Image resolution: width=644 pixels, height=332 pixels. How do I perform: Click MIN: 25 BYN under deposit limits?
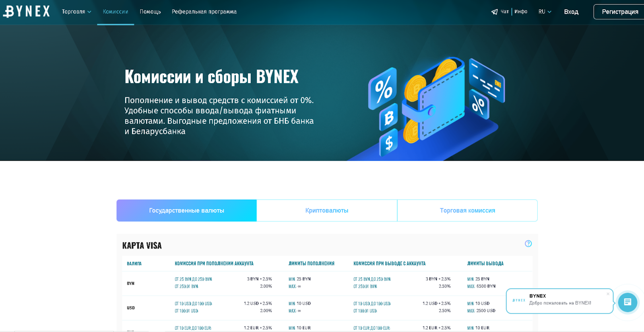click(x=299, y=279)
